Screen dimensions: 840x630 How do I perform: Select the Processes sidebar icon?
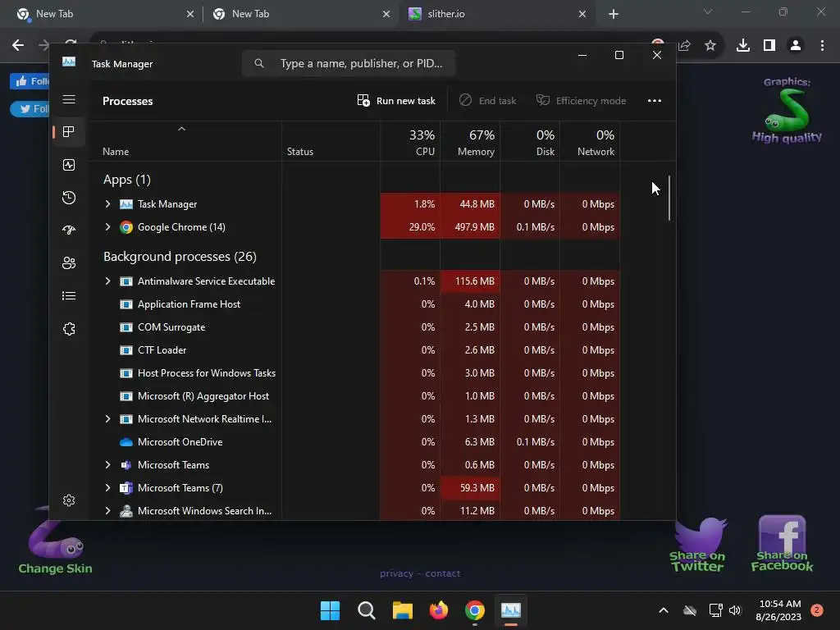pos(69,132)
